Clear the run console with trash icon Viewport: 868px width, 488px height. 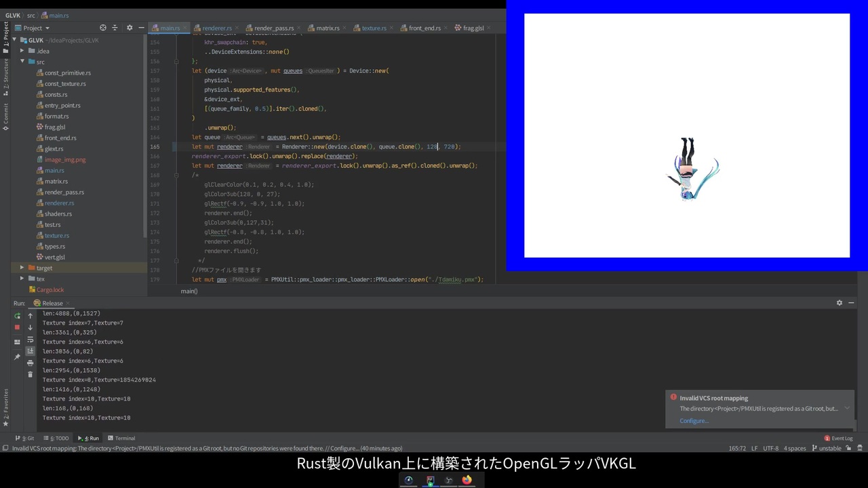pyautogui.click(x=30, y=374)
